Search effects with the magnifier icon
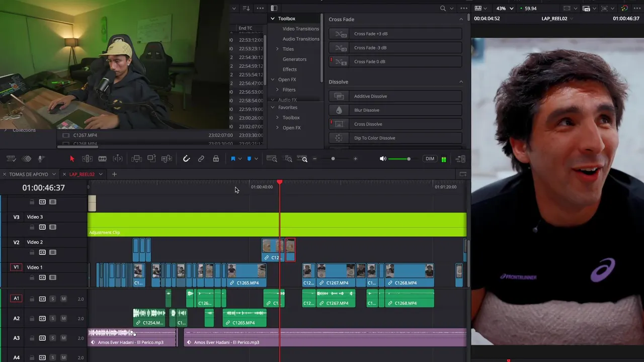 (443, 8)
